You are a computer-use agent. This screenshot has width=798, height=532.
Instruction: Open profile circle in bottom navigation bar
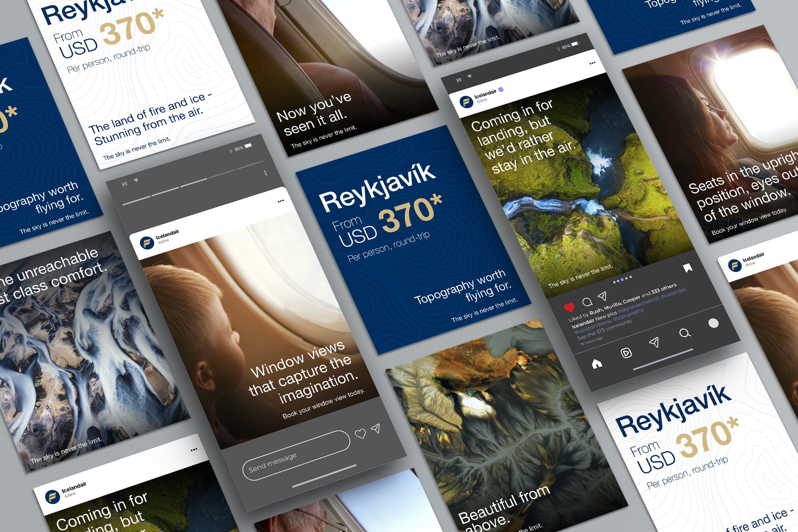713,323
